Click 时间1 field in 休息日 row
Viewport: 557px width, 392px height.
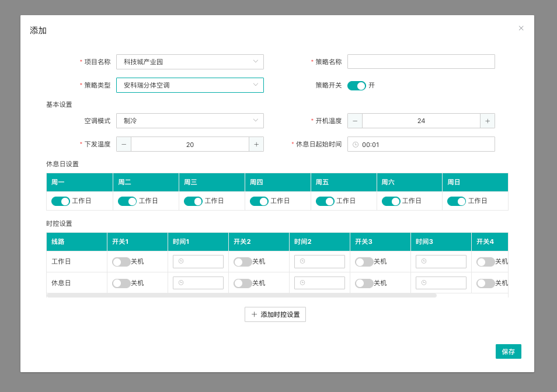pyautogui.click(x=198, y=283)
